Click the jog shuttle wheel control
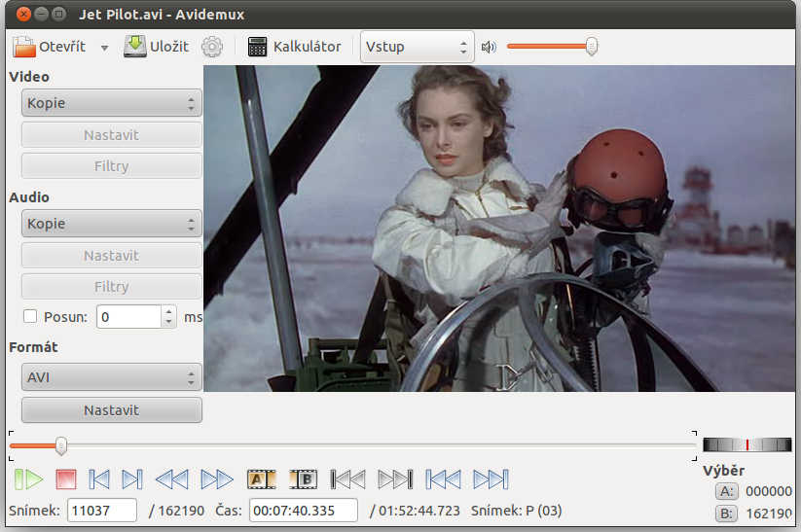The image size is (801, 532). (746, 444)
